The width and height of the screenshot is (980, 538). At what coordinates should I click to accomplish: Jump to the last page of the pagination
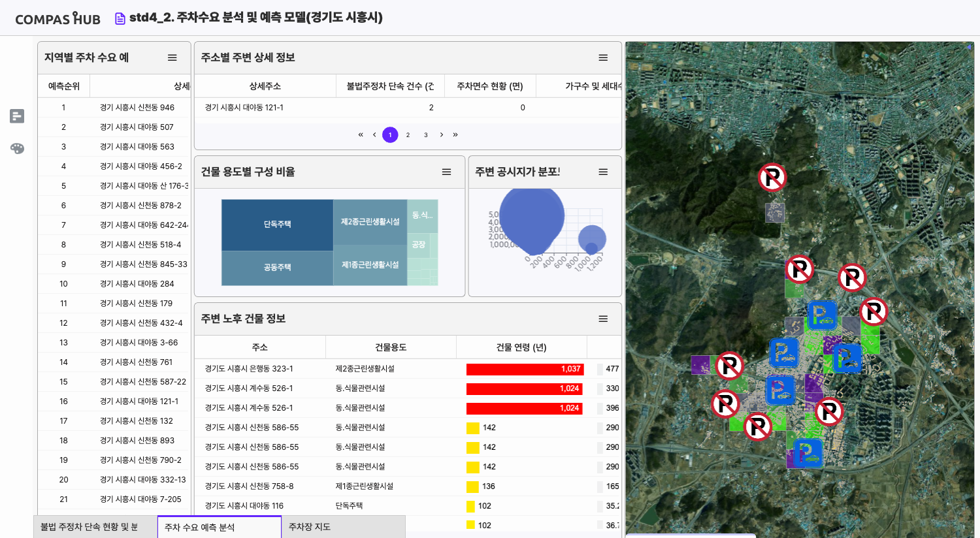tap(455, 134)
